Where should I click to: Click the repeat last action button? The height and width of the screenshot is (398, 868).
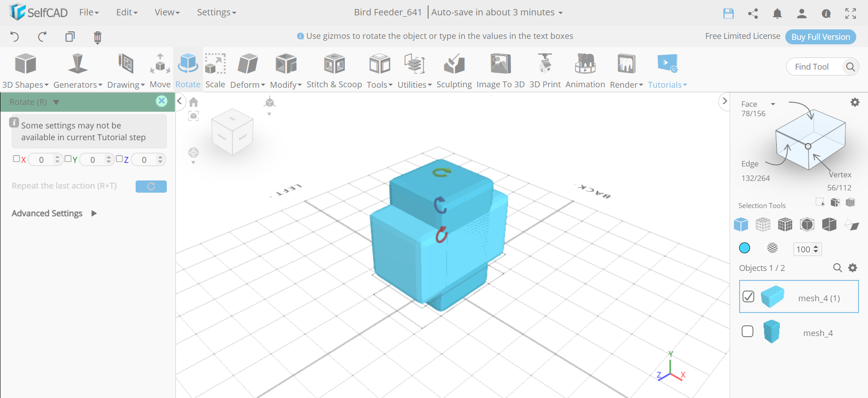pyautogui.click(x=151, y=186)
